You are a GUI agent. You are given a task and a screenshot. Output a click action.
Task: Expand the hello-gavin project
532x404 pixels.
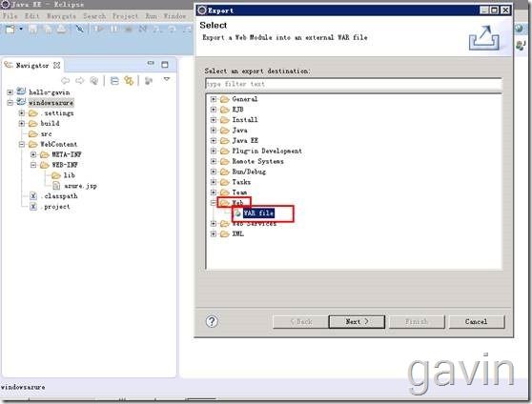coord(10,92)
